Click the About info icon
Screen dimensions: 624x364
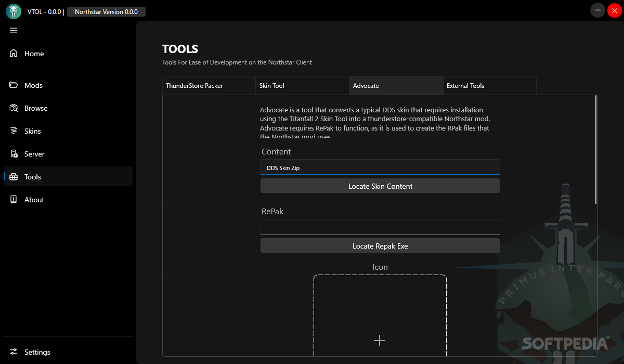coord(14,200)
